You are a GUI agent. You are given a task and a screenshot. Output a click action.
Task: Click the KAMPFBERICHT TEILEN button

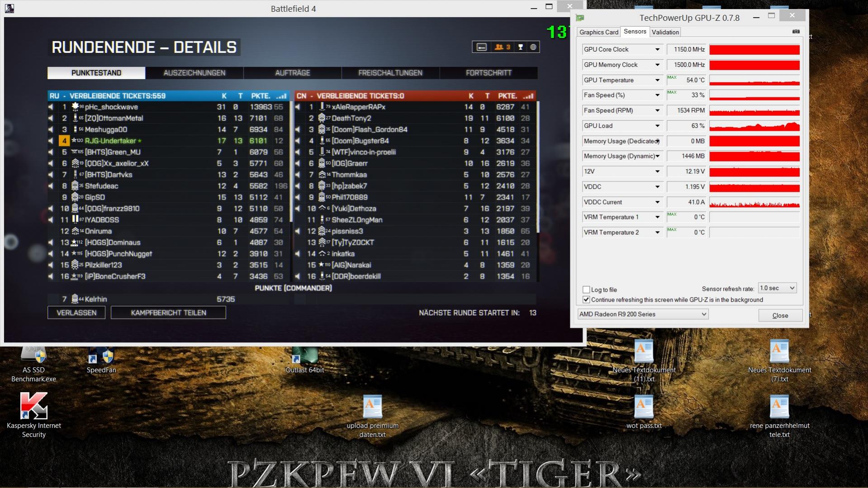click(168, 313)
